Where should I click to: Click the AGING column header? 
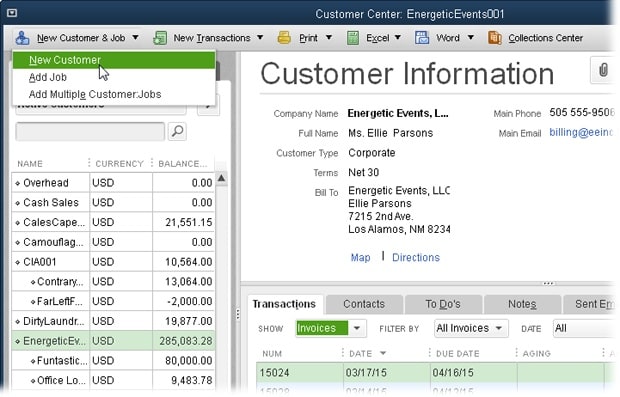pos(537,354)
